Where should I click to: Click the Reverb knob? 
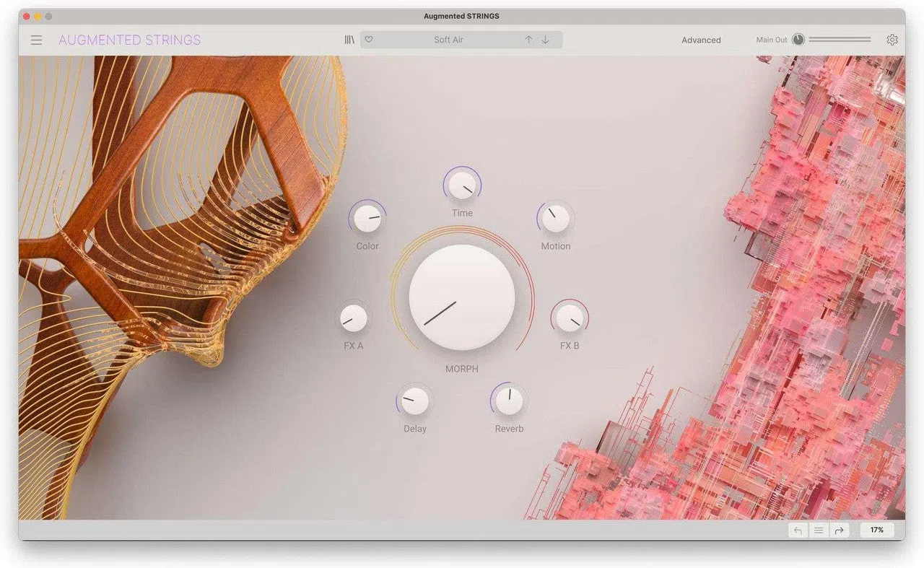click(x=509, y=401)
